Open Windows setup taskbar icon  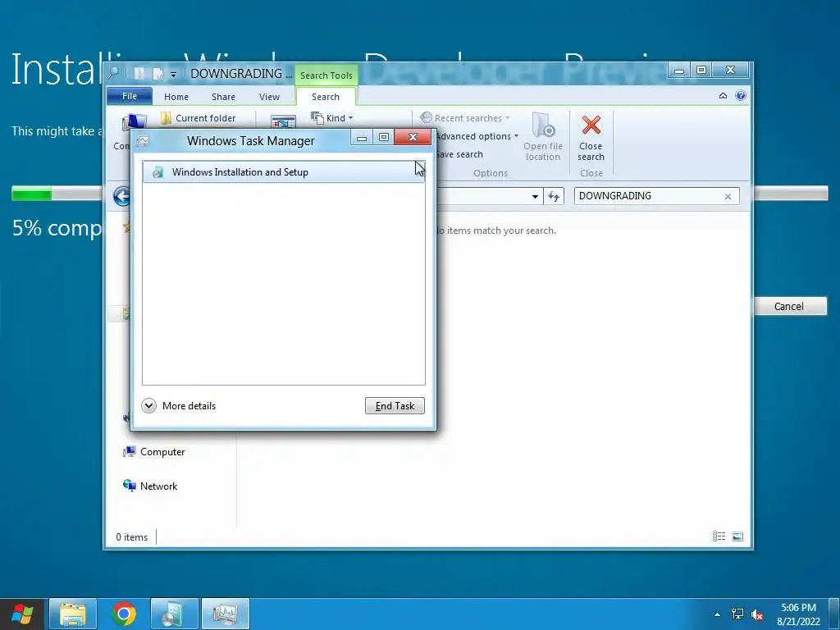(175, 614)
